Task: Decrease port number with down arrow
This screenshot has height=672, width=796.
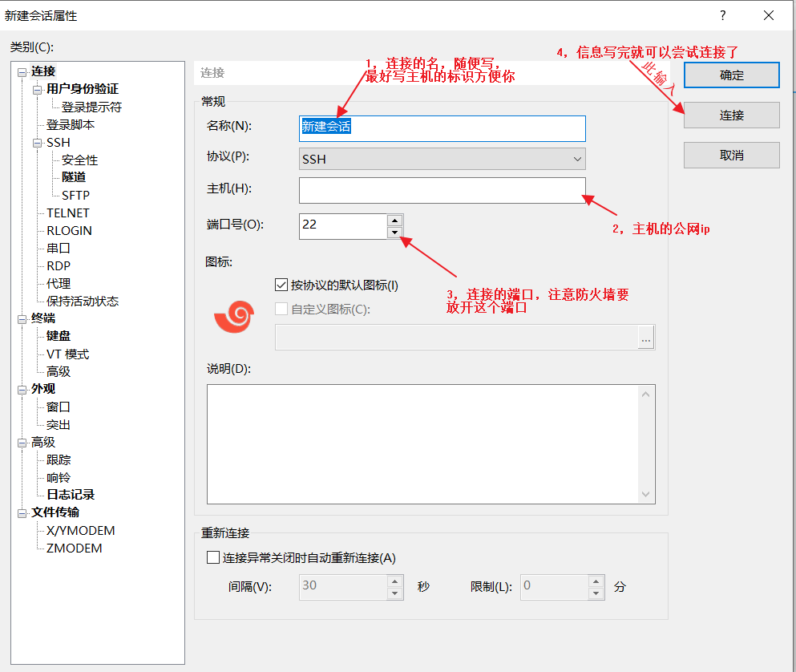Action: 394,233
